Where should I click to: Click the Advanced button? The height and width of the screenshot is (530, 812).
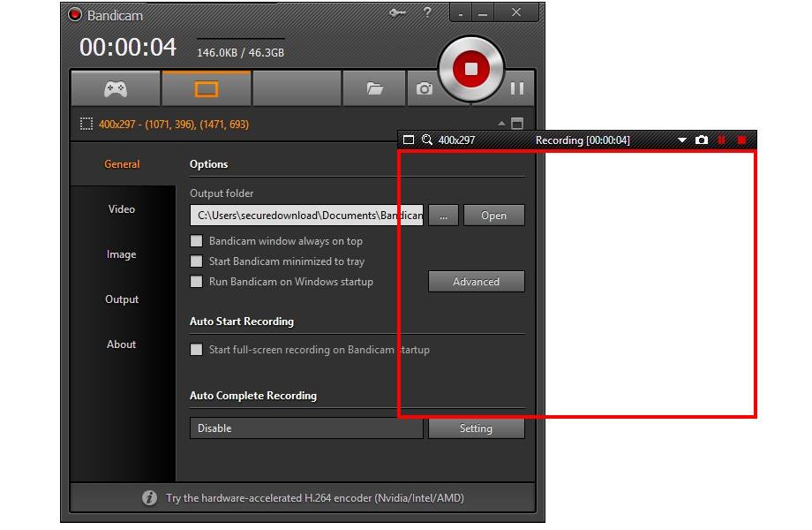(477, 281)
